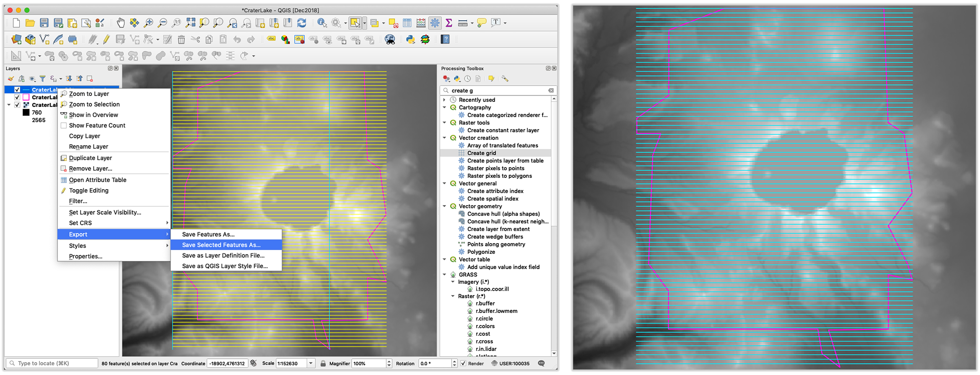Open the Processing Toolbox gear icon
Image resolution: width=980 pixels, height=375 pixels.
(x=435, y=23)
